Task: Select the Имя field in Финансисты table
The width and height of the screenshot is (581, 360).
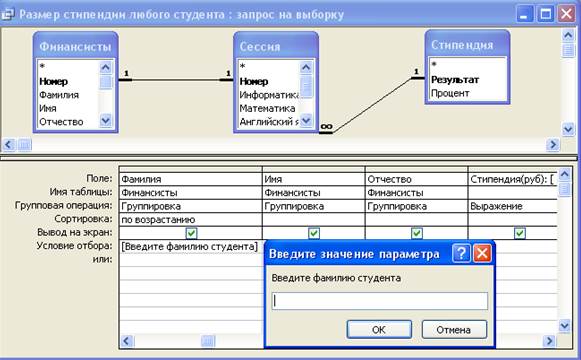Action: coord(48,109)
